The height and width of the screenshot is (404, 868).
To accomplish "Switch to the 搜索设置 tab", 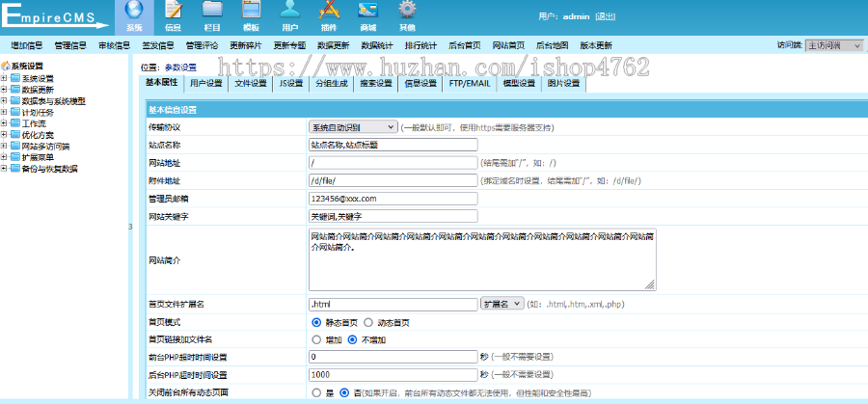I will [376, 84].
